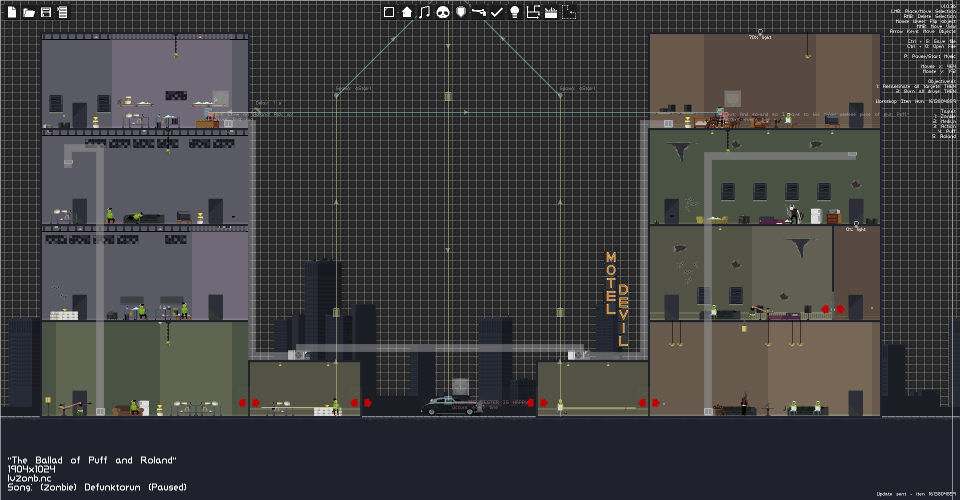Activate the dashed selection tool

(569, 12)
